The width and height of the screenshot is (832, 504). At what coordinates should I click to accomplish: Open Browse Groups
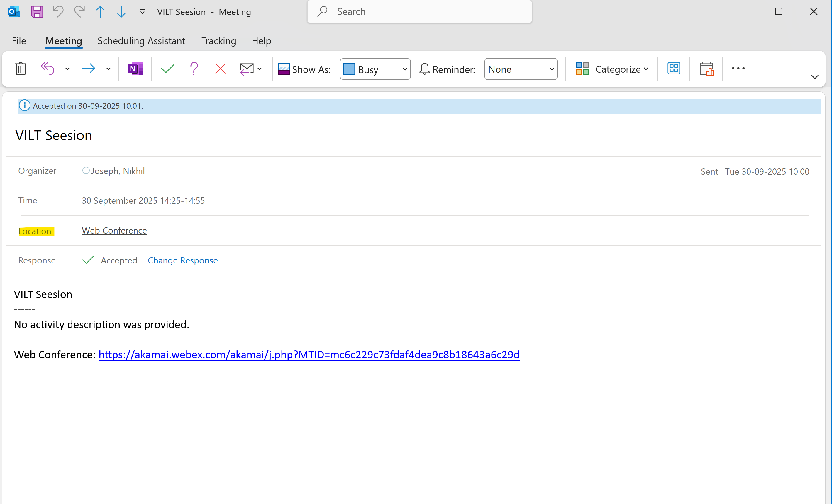(x=673, y=69)
